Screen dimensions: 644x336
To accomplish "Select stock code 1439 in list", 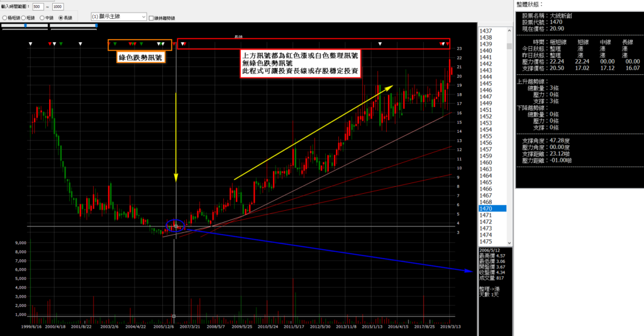I will (492, 44).
